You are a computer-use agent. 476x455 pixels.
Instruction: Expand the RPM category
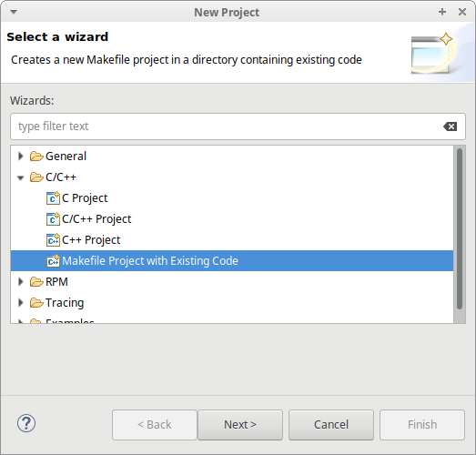point(21,282)
